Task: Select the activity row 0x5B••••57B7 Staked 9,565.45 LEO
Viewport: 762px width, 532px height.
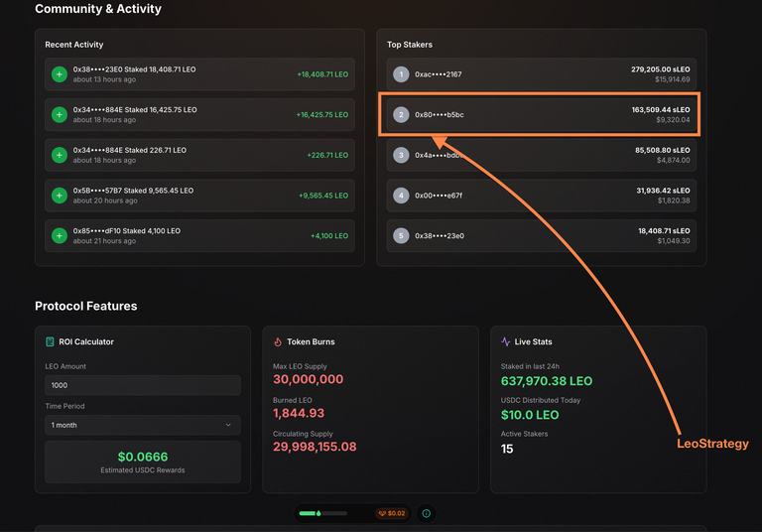Action: pos(199,196)
